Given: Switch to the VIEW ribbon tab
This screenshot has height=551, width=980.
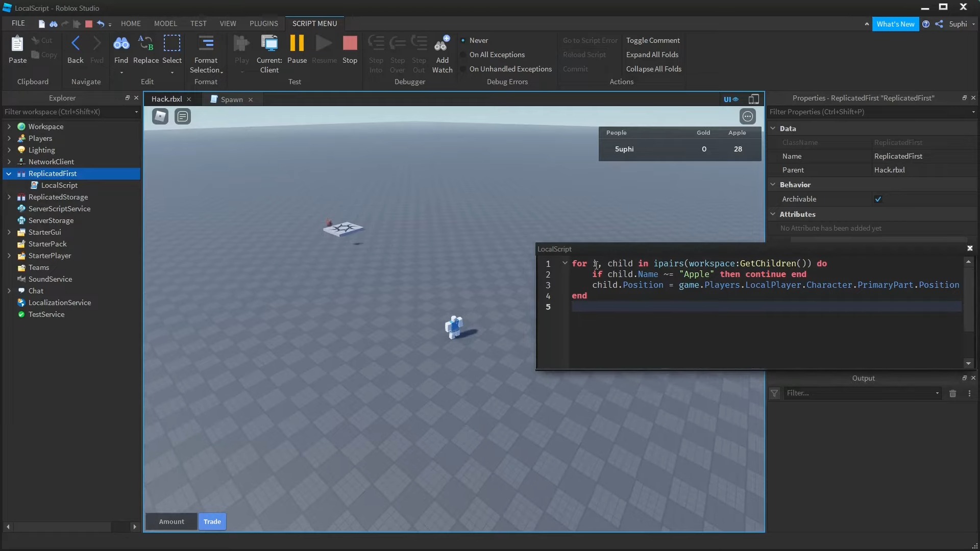Looking at the screenshot, I should 228,23.
